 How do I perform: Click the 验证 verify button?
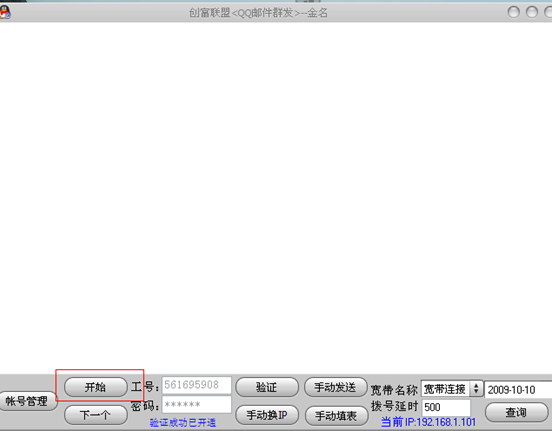click(x=266, y=387)
